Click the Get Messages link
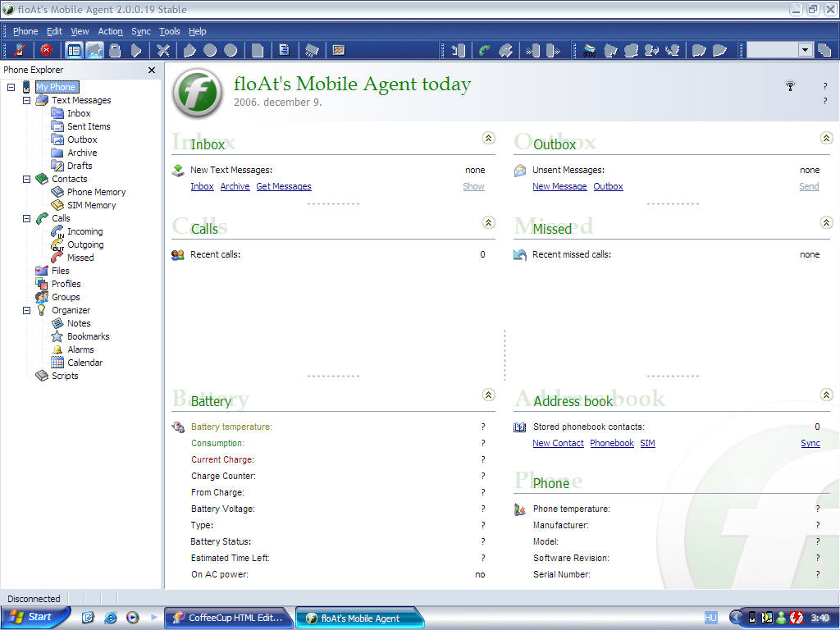 (x=284, y=187)
